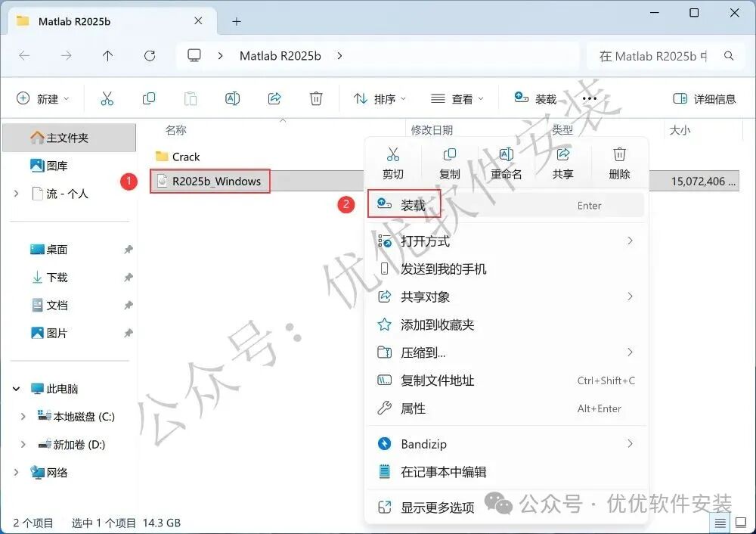Select 装载 in the context menu
The height and width of the screenshot is (534, 756).
click(506, 205)
